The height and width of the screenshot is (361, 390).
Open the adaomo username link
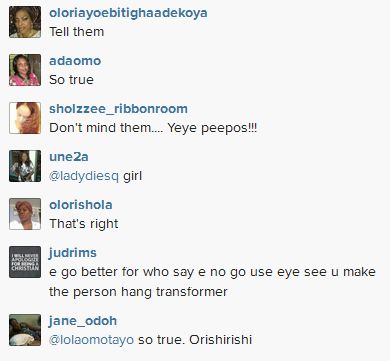coord(75,61)
